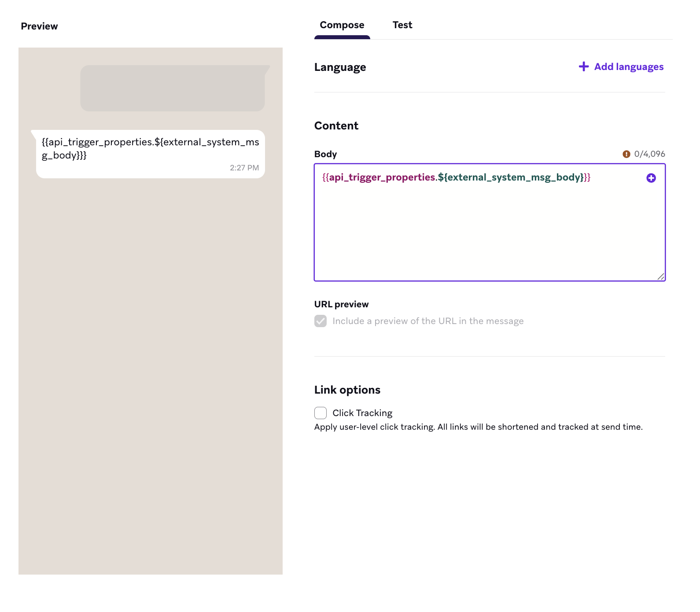Click the Link options heading
Image resolution: width=700 pixels, height=612 pixels.
tap(347, 390)
